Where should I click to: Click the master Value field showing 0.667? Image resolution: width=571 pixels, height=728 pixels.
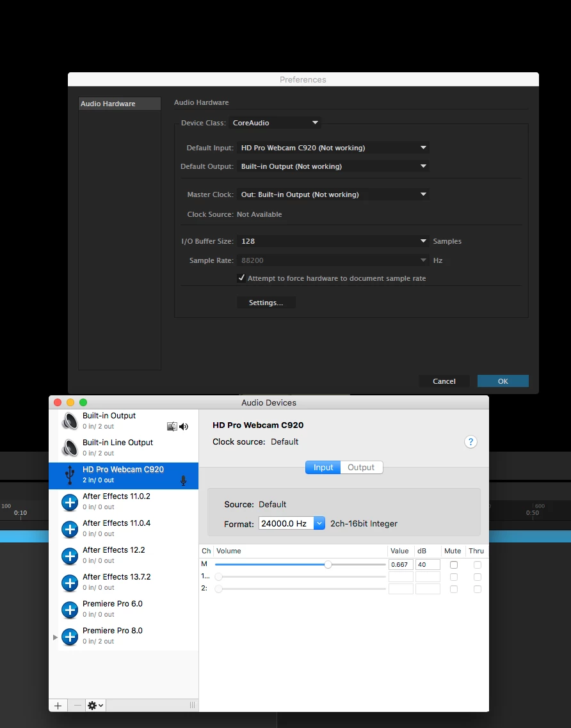(x=401, y=565)
